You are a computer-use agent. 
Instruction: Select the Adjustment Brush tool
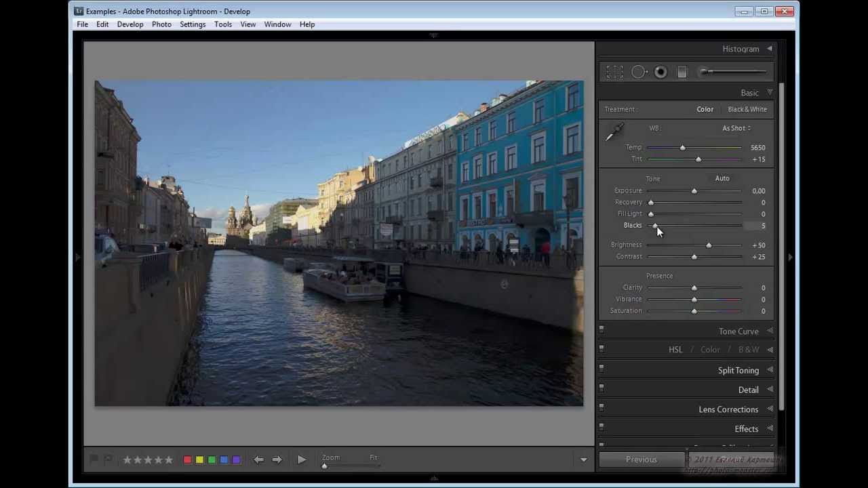732,71
